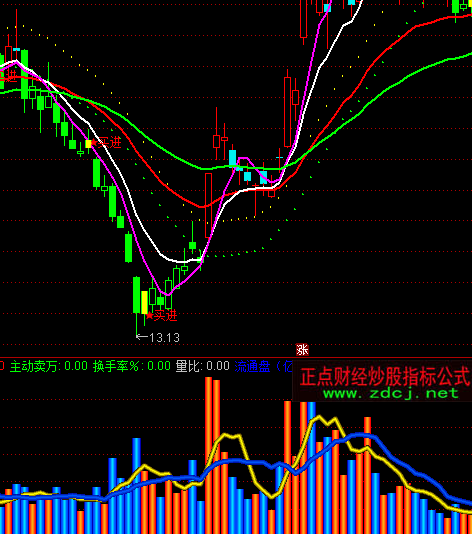472x534 pixels.
Task: Select the yellow candle at the chart bottom
Action: click(144, 302)
